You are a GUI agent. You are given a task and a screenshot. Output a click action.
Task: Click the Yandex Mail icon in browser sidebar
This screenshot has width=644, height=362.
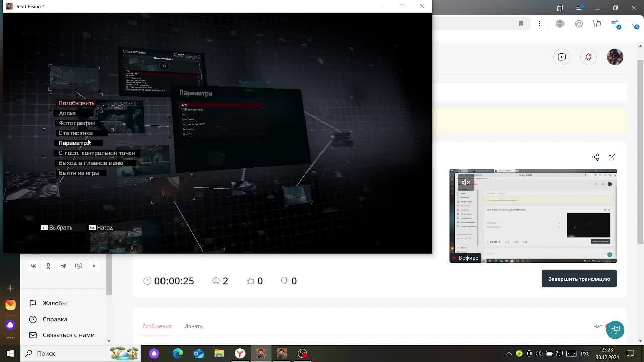tap(10, 305)
